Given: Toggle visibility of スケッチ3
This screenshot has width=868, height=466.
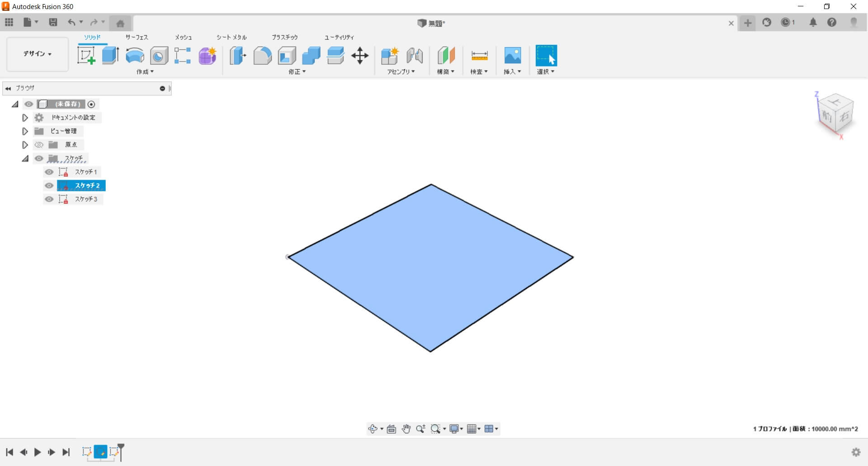Looking at the screenshot, I should pyautogui.click(x=49, y=199).
